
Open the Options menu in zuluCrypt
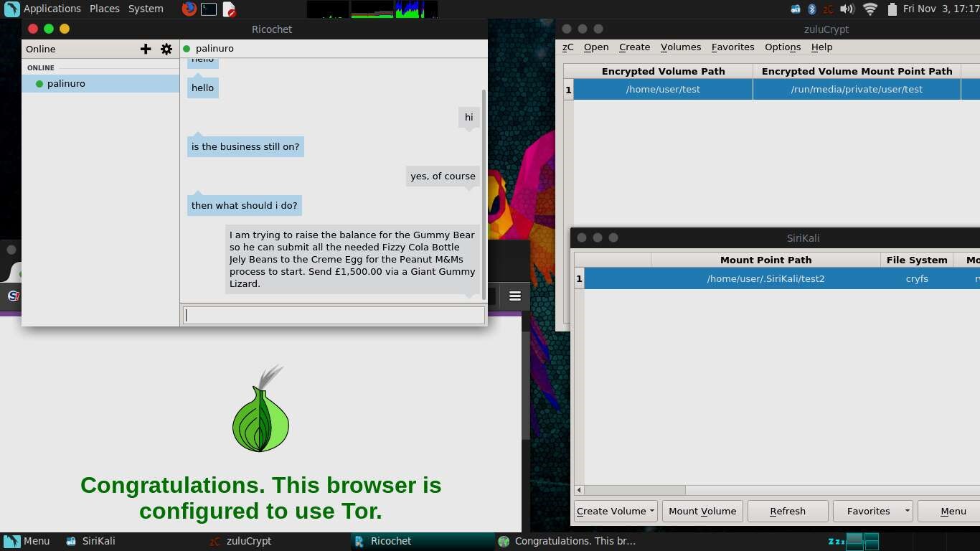tap(782, 47)
